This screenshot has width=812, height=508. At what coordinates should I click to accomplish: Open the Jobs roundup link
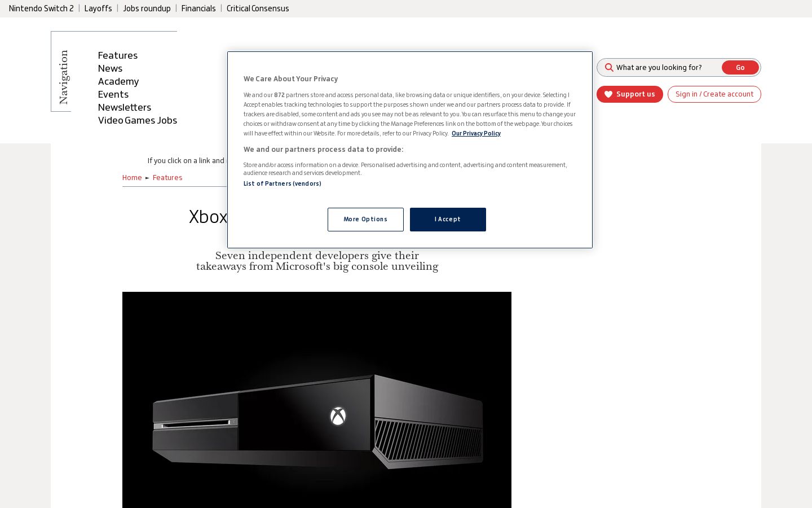coord(147,8)
